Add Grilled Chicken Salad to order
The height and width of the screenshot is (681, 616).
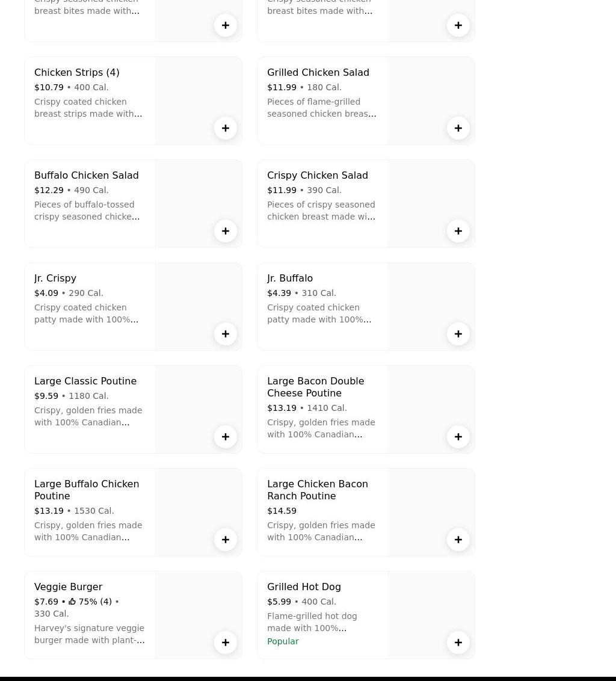click(x=458, y=128)
